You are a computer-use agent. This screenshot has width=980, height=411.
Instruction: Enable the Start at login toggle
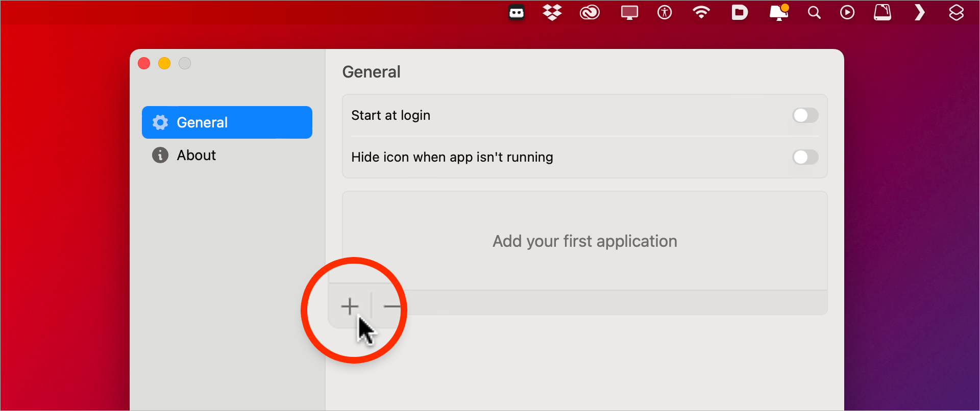point(805,115)
